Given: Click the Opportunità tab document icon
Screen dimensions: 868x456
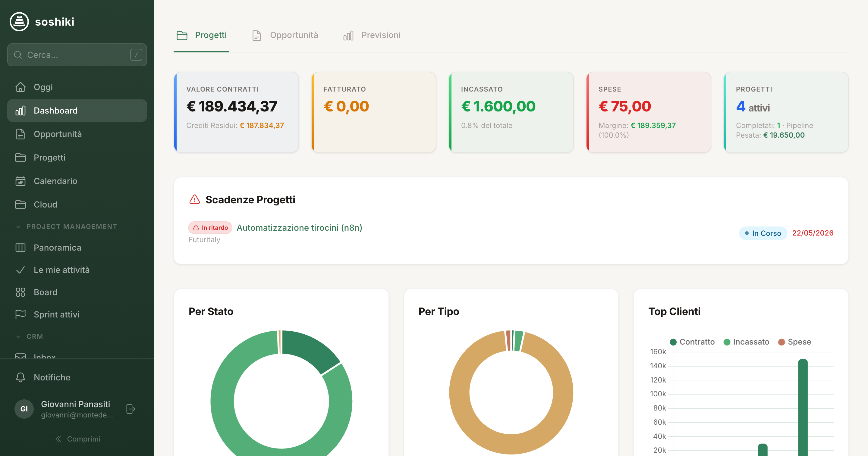Looking at the screenshot, I should point(257,35).
